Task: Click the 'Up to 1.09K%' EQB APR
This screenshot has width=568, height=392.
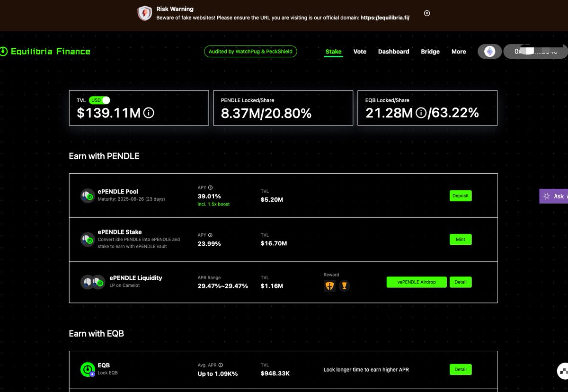Action: pos(218,374)
